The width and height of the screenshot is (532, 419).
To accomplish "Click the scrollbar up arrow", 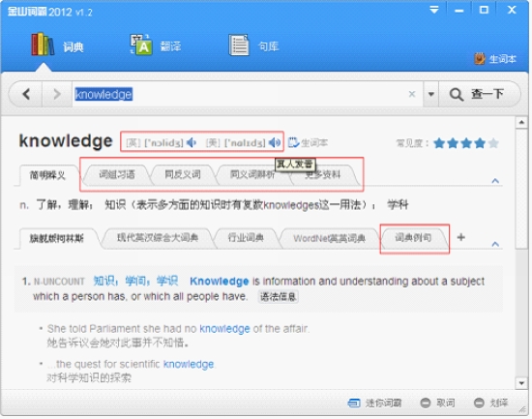I will [521, 122].
